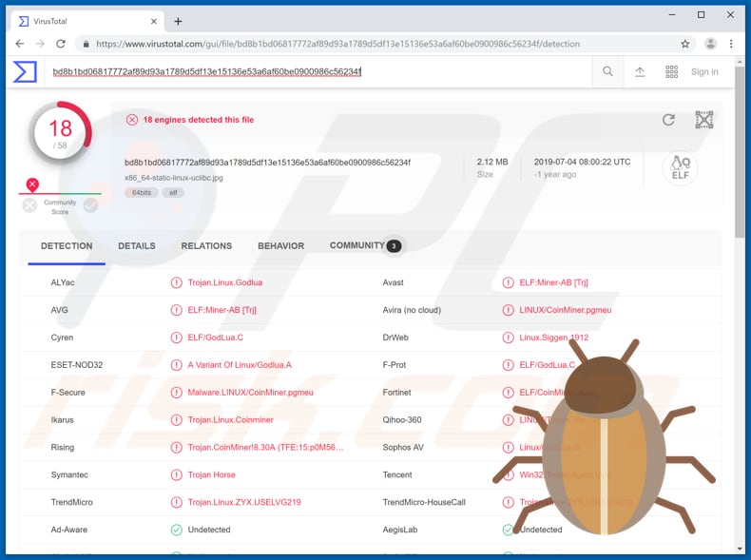This screenshot has width=751, height=560.
Task: Click the 2019-07-04 08:00:22 UTC timestamp
Action: (x=582, y=162)
